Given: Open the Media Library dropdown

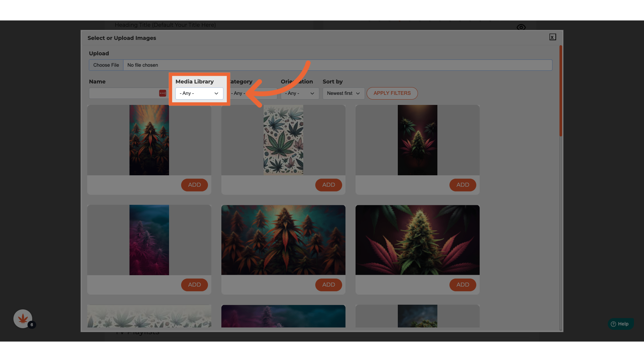Looking at the screenshot, I should [x=199, y=93].
